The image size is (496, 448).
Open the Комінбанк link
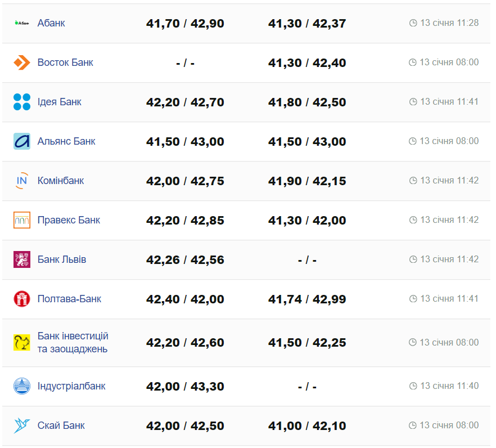[61, 181]
